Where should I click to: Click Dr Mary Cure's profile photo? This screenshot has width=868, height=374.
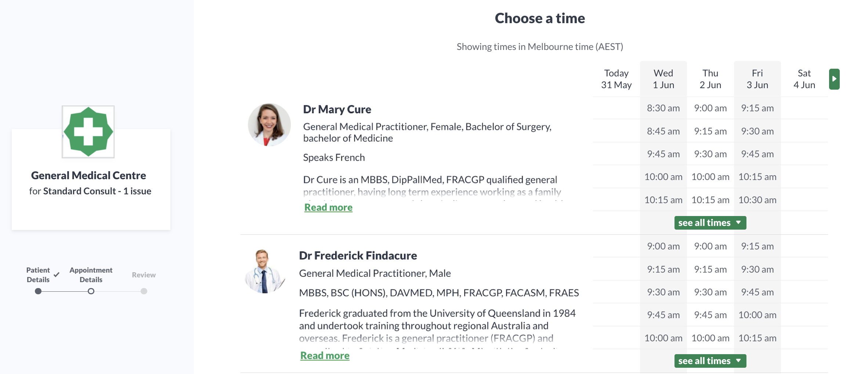(269, 125)
